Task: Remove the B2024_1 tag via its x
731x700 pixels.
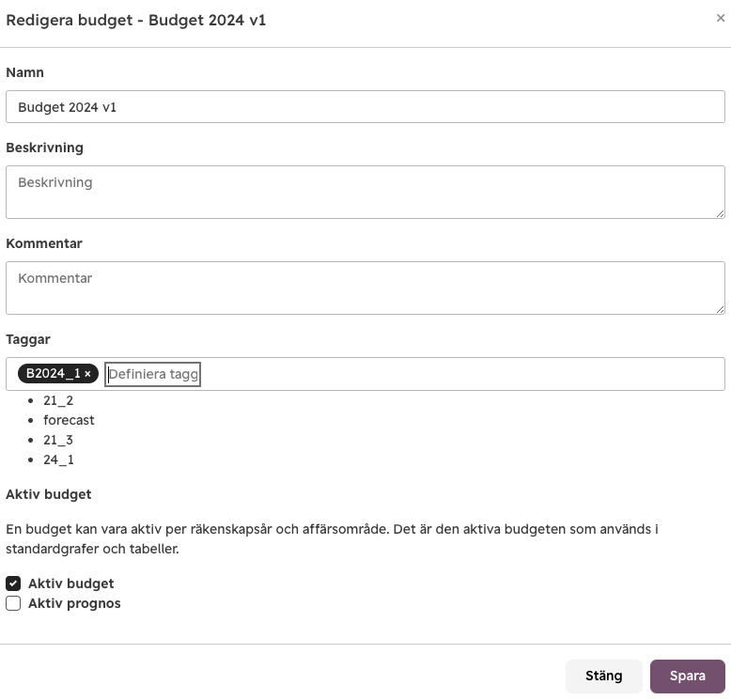Action: [87, 374]
